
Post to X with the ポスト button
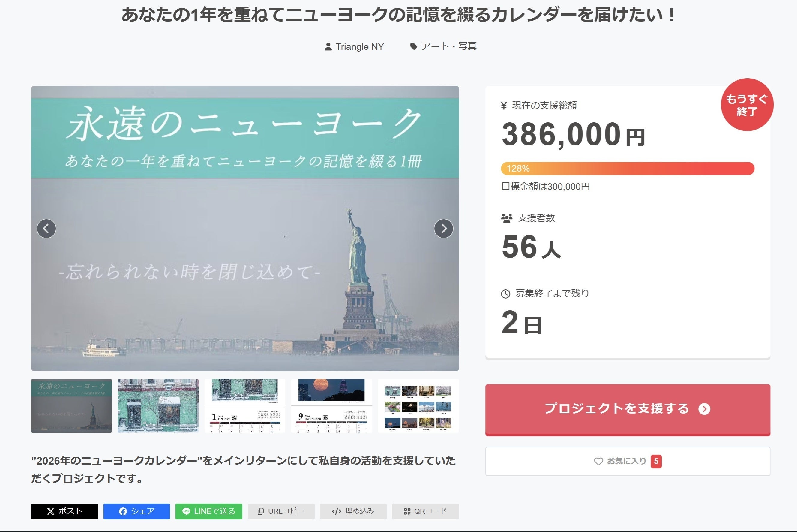[x=64, y=511]
